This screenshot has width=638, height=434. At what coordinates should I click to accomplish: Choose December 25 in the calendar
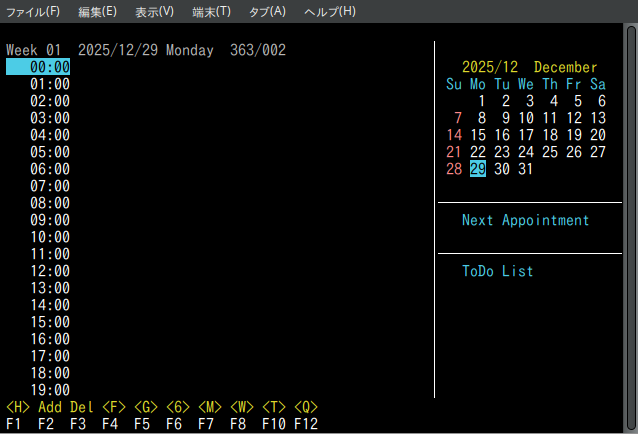pyautogui.click(x=550, y=152)
